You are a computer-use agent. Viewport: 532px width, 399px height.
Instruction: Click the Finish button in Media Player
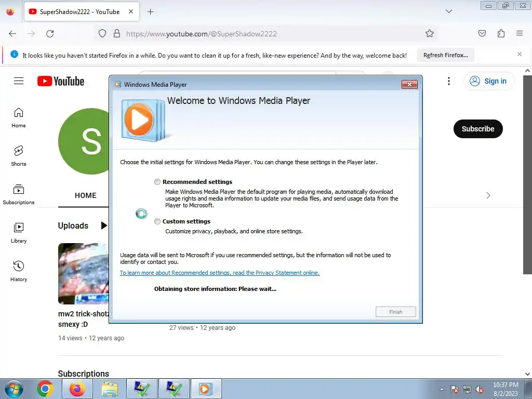(395, 312)
